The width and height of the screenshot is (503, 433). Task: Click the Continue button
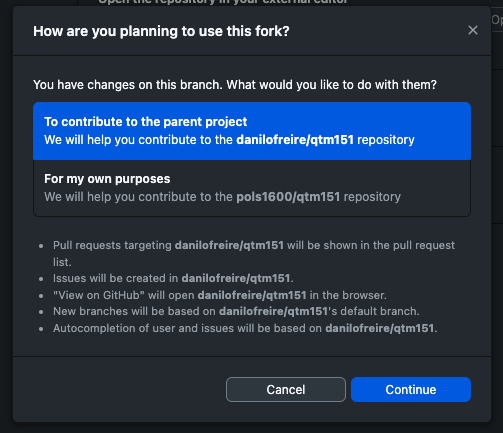point(411,389)
